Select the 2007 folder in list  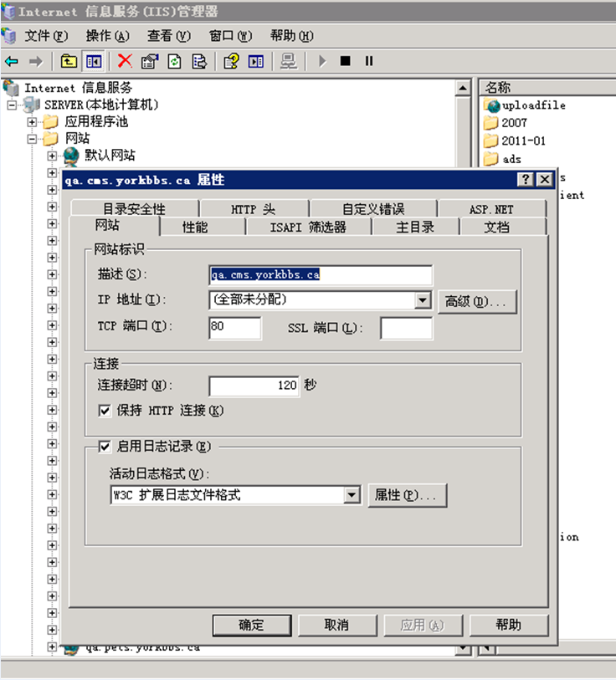coord(506,123)
